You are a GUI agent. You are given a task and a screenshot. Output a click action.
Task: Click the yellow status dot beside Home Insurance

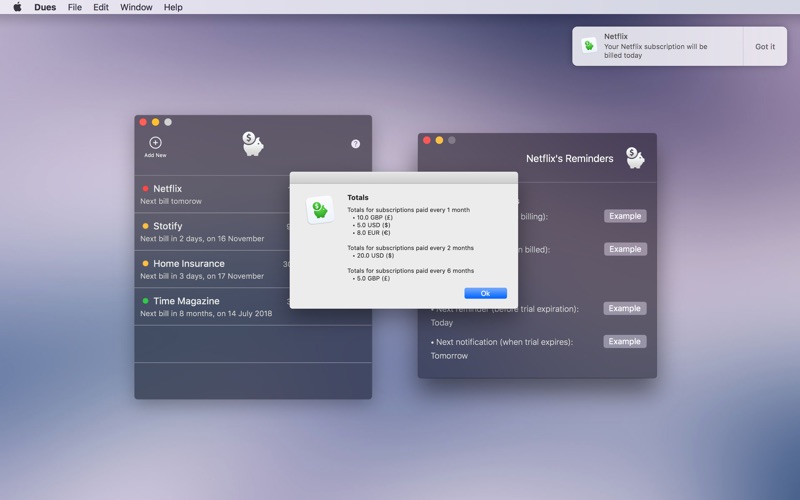(145, 263)
